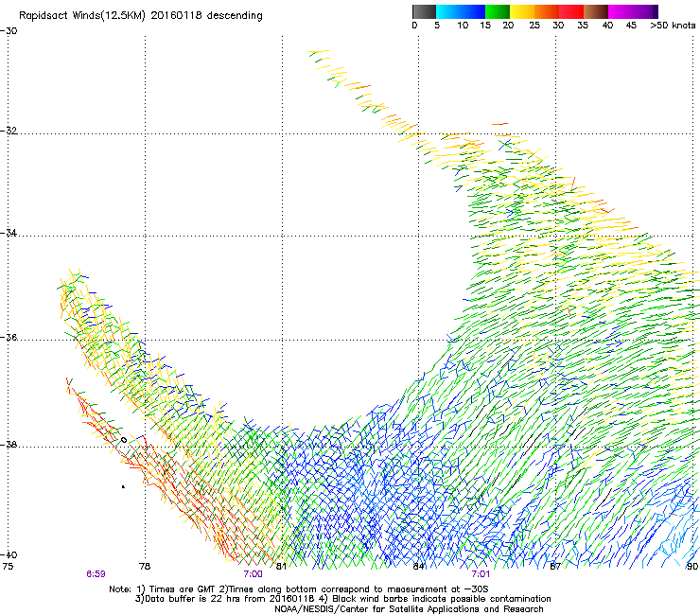Click the '35' label under the color bar
Image resolution: width=700 pixels, height=615 pixels.
[583, 26]
